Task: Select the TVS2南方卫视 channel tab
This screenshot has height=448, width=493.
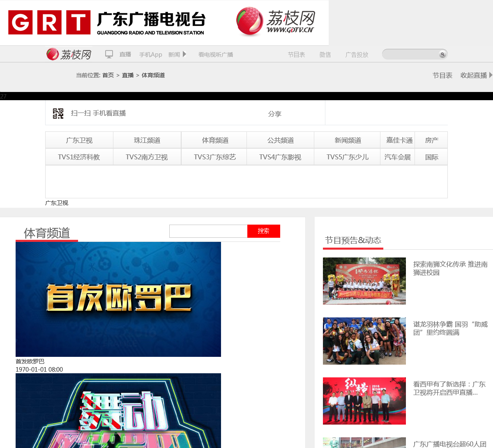Action: tap(147, 157)
